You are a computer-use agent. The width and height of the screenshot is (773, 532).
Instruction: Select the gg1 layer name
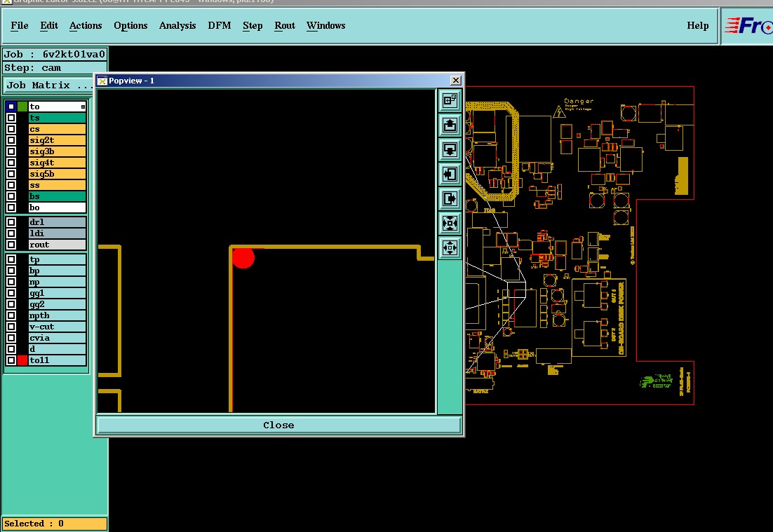click(58, 293)
